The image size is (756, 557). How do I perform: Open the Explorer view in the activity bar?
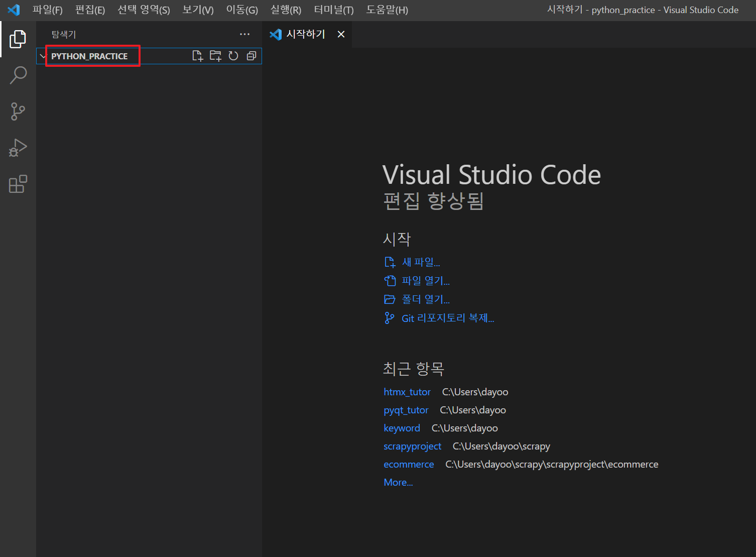click(18, 39)
